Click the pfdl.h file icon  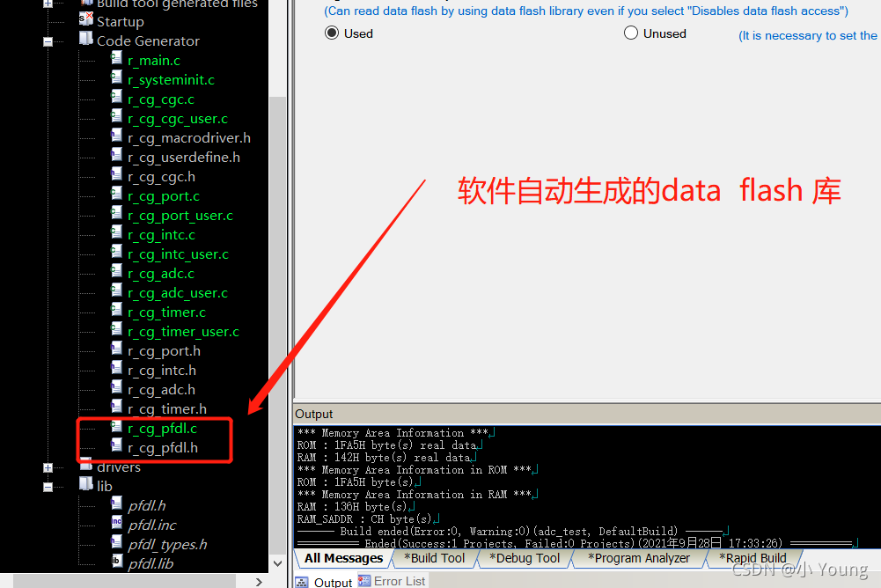tap(116, 503)
